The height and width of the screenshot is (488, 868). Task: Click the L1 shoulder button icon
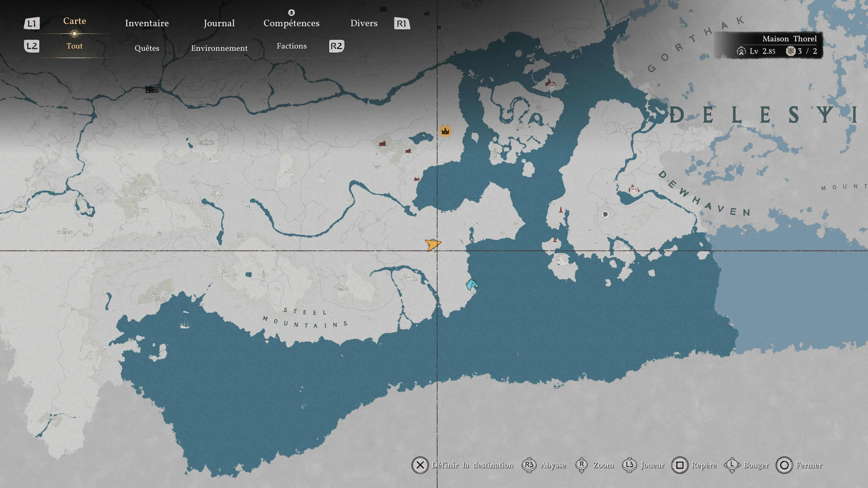[32, 23]
